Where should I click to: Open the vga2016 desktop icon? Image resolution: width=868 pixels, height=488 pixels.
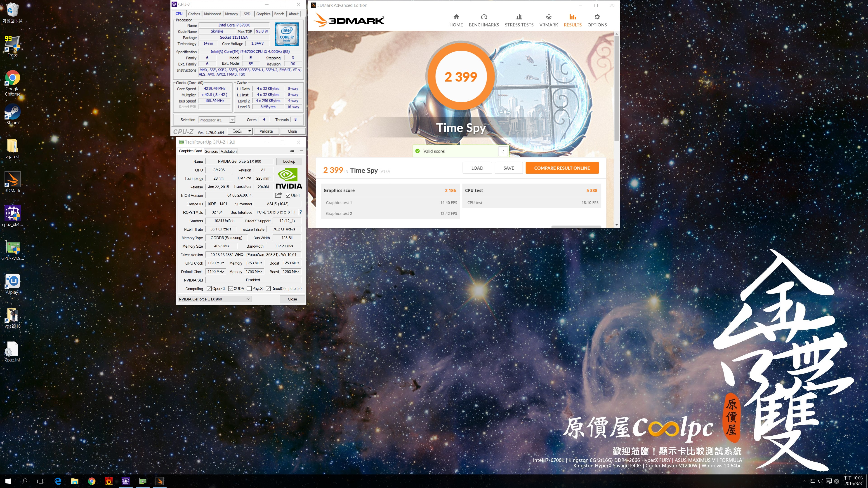coord(12,318)
